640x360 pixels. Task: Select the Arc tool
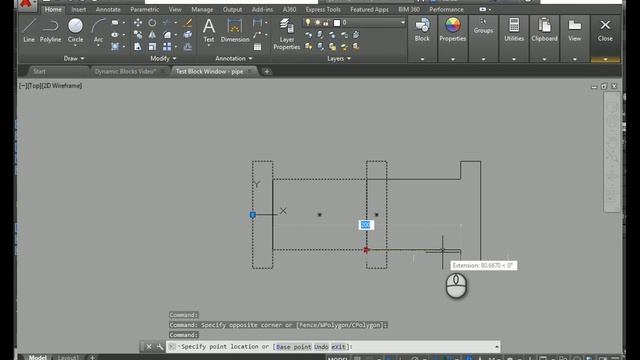click(98, 31)
